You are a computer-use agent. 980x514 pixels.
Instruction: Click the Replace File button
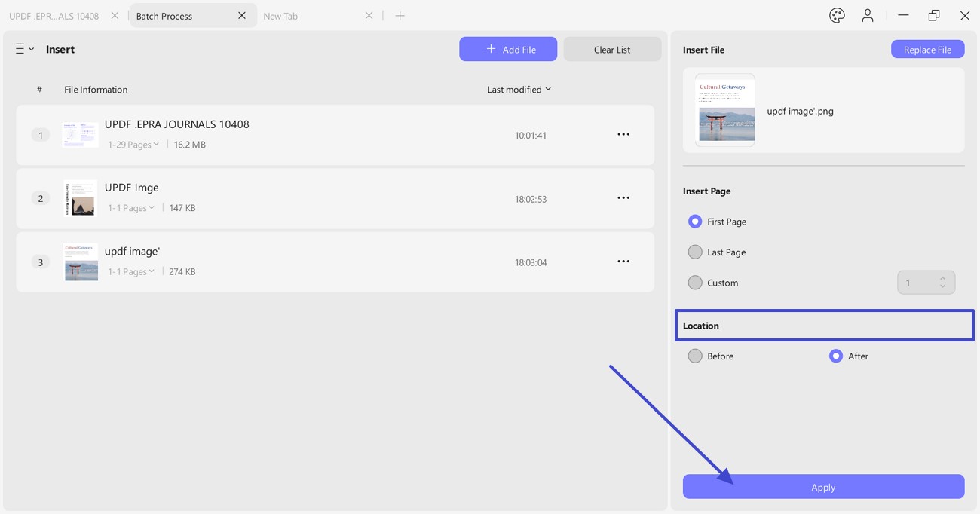[927, 49]
